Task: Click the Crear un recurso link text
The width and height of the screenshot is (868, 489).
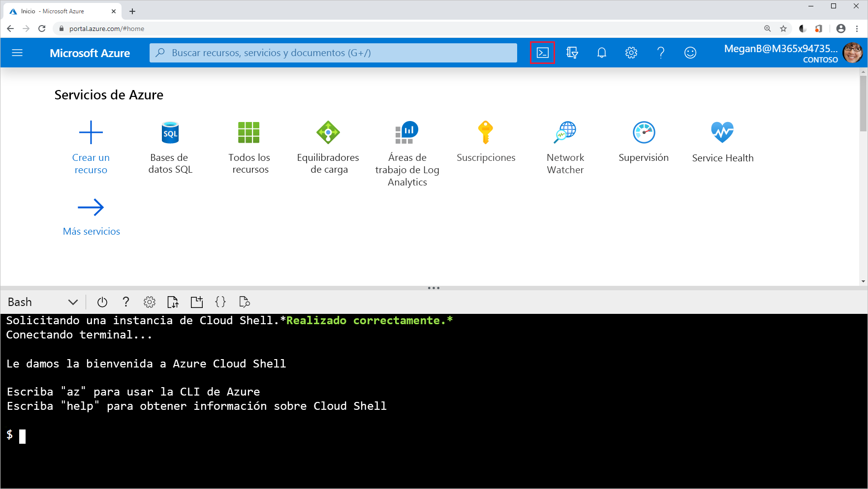Action: 91,164
